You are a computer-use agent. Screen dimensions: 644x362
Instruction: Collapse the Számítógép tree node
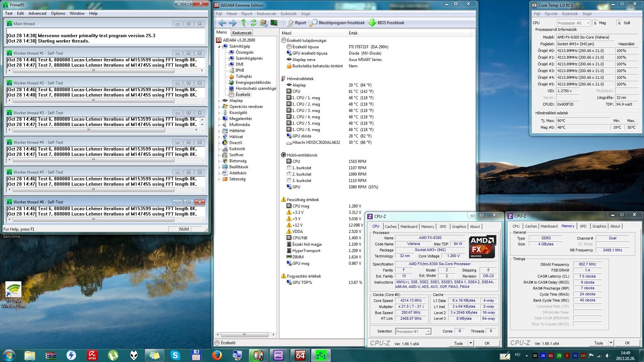click(219, 47)
